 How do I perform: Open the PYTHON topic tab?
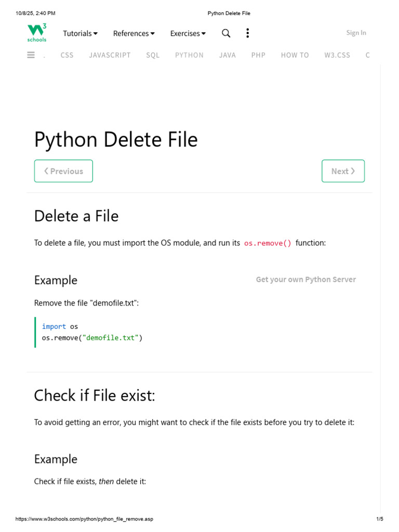189,55
